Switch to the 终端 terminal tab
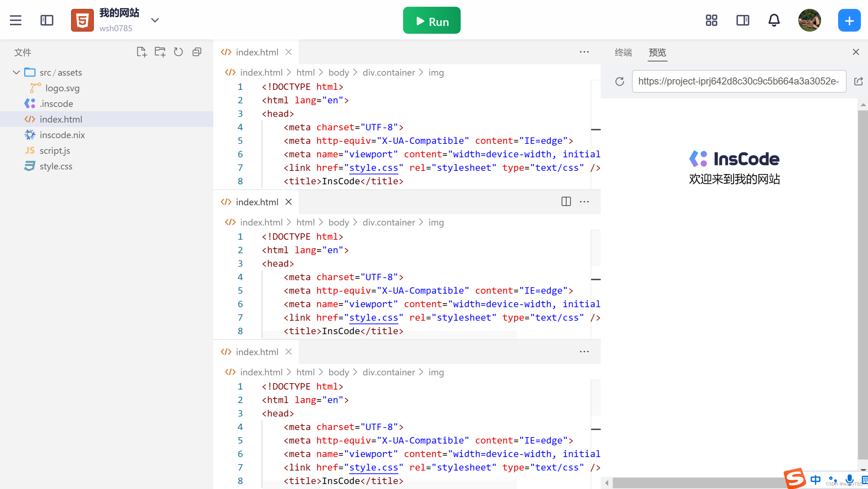Viewport: 868px width, 489px height. [623, 53]
